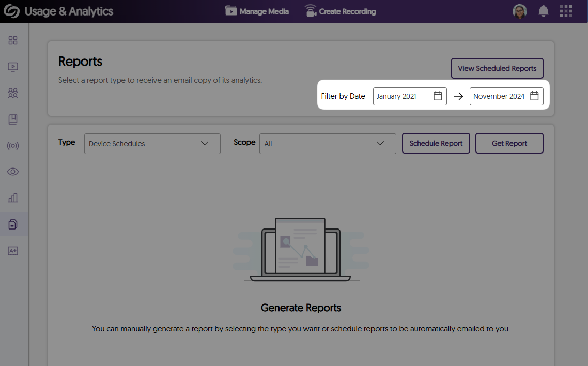Open the bar chart analytics icon
The height and width of the screenshot is (366, 588).
13,197
